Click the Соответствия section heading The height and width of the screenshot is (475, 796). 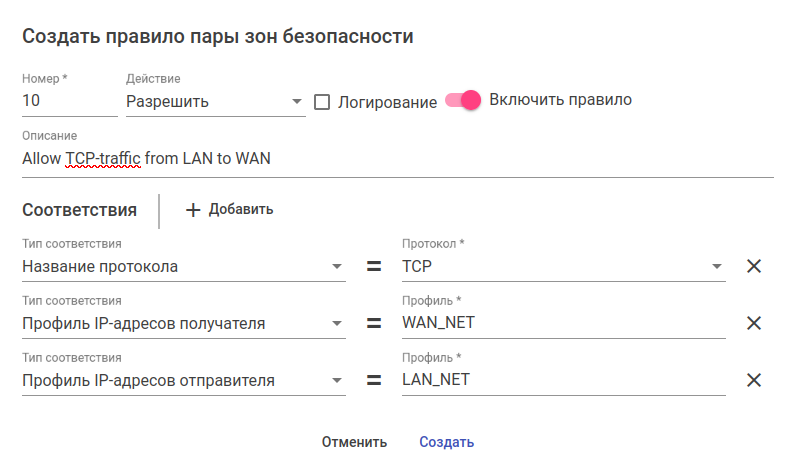pos(79,210)
